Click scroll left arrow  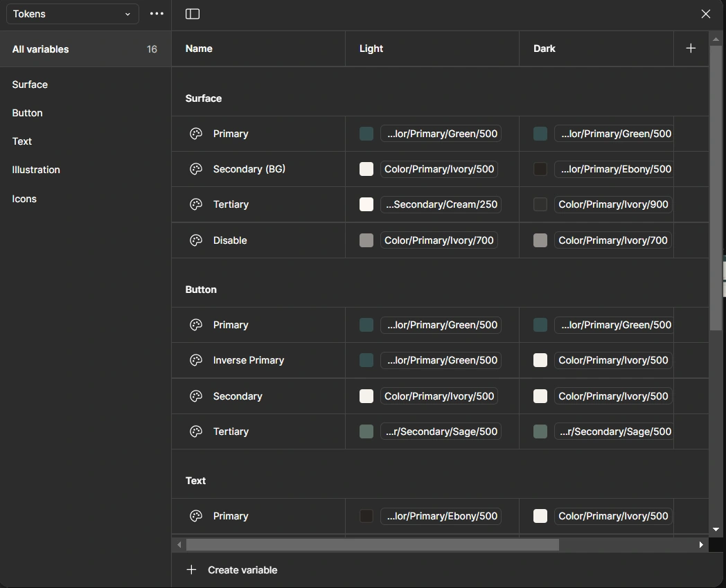tap(179, 545)
